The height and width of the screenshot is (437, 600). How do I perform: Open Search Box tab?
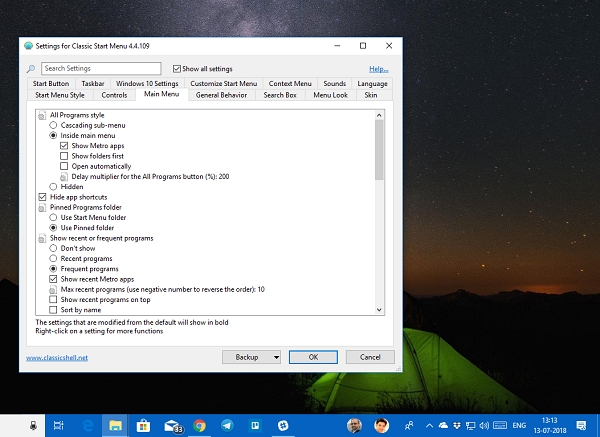click(280, 95)
